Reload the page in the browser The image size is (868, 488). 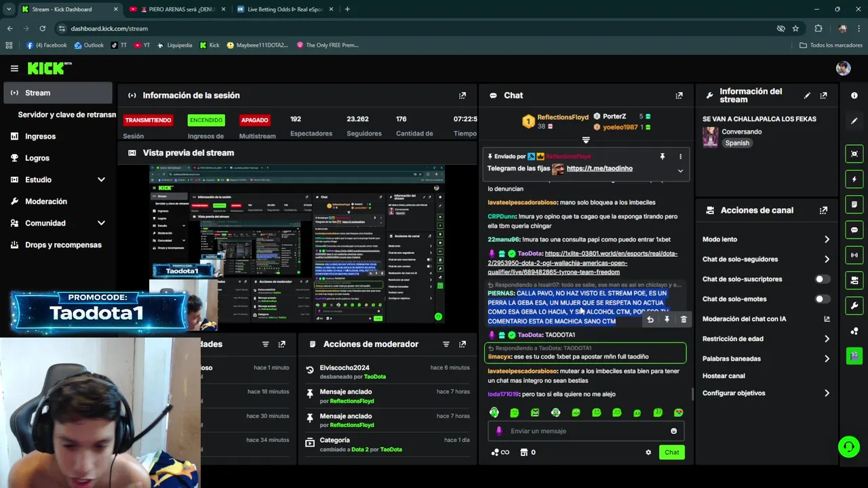42,28
